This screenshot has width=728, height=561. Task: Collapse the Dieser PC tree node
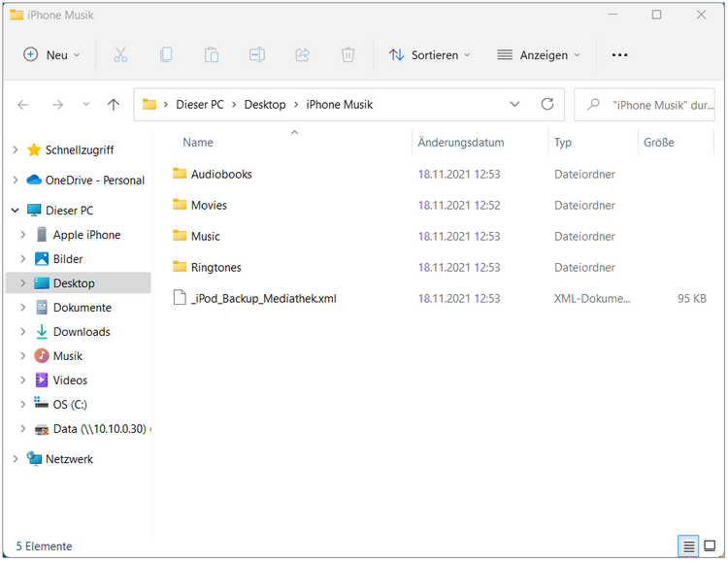[16, 211]
